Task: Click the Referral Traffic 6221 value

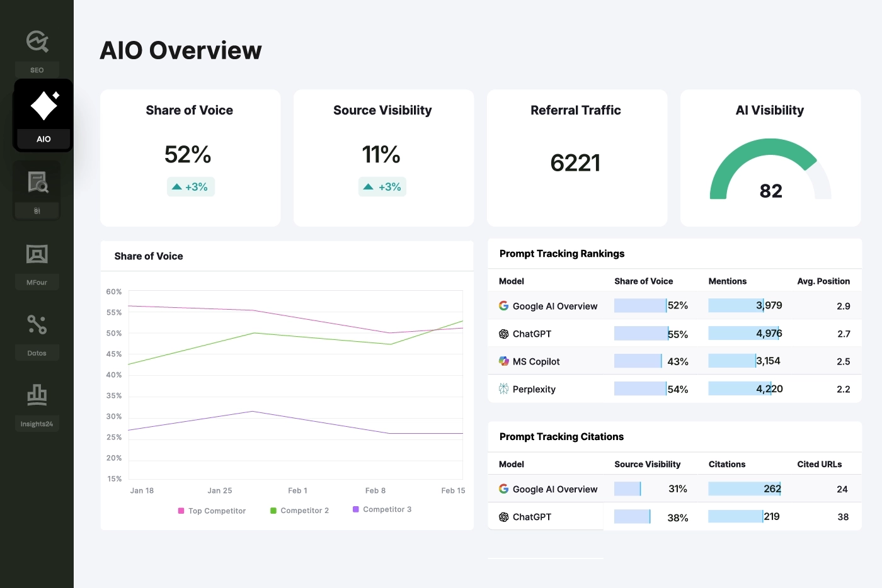Action: click(575, 163)
